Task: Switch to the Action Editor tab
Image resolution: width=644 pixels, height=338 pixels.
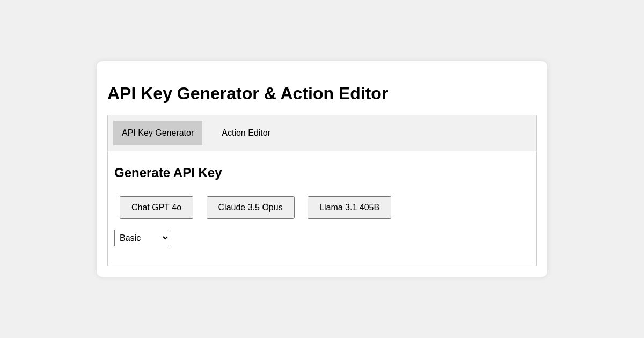Action: point(246,133)
